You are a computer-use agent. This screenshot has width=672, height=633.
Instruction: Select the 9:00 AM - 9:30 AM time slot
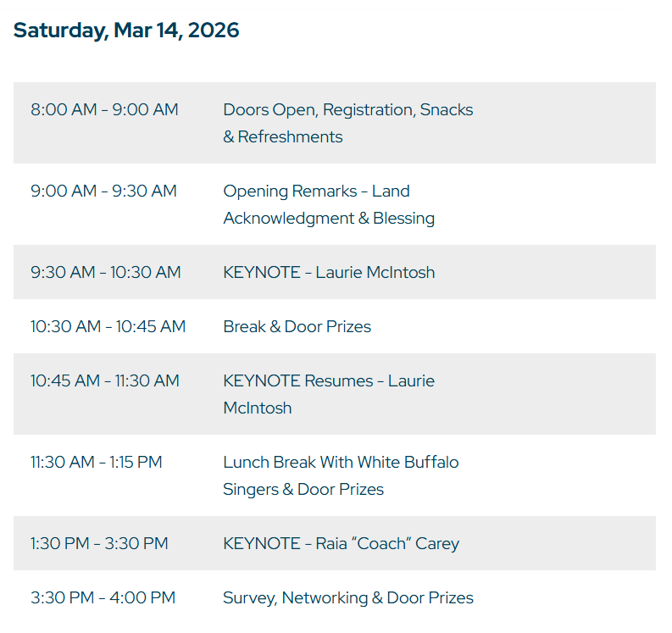[x=103, y=192]
